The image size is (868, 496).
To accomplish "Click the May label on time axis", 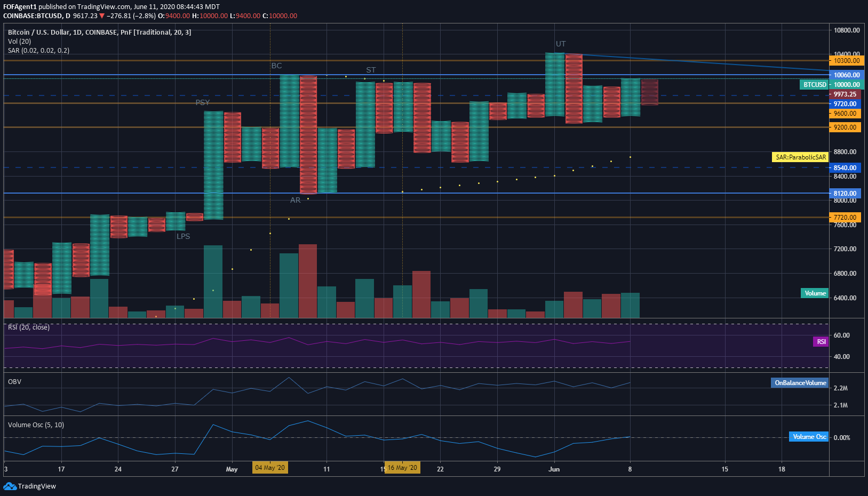I will (x=232, y=469).
